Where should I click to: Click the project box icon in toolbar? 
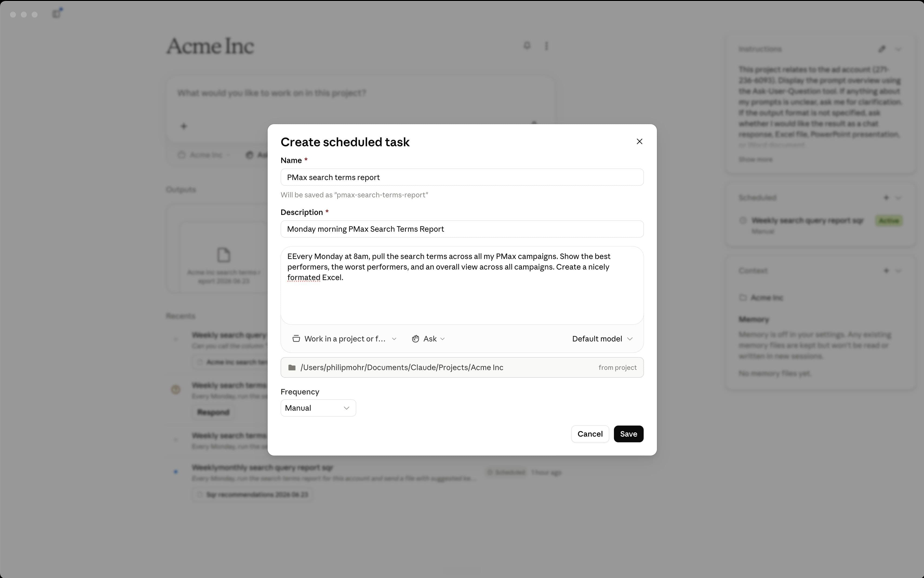296,339
